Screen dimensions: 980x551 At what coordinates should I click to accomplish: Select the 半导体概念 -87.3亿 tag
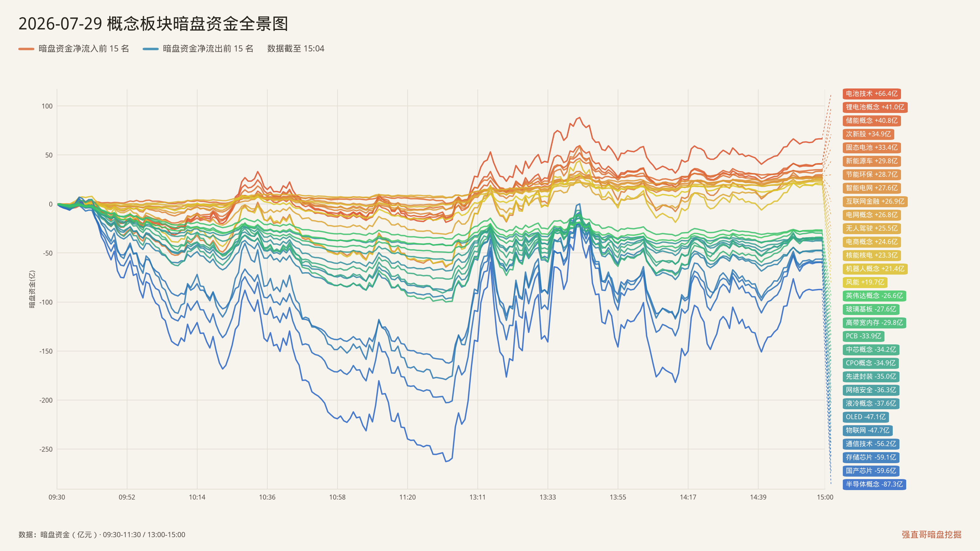pyautogui.click(x=874, y=485)
